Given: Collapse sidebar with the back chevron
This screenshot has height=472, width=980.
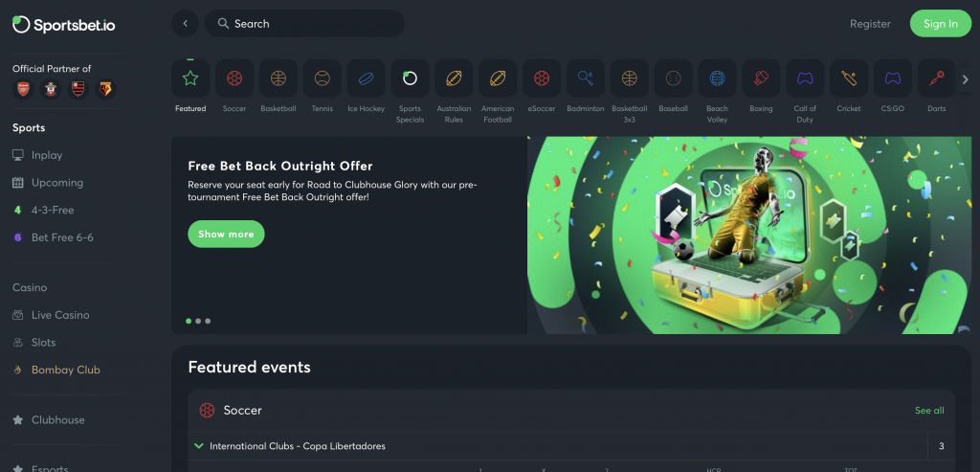Looking at the screenshot, I should coord(185,23).
